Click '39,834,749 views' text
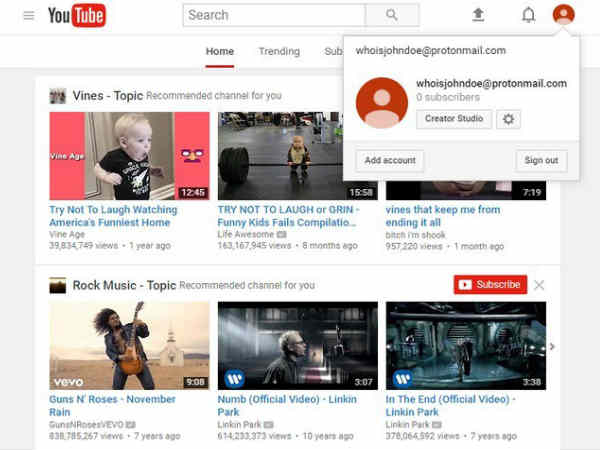Viewport: 600px width, 450px height. (x=83, y=245)
